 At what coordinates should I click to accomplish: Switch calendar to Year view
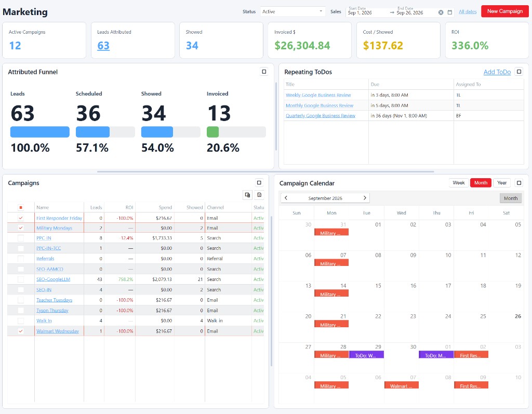pos(502,182)
